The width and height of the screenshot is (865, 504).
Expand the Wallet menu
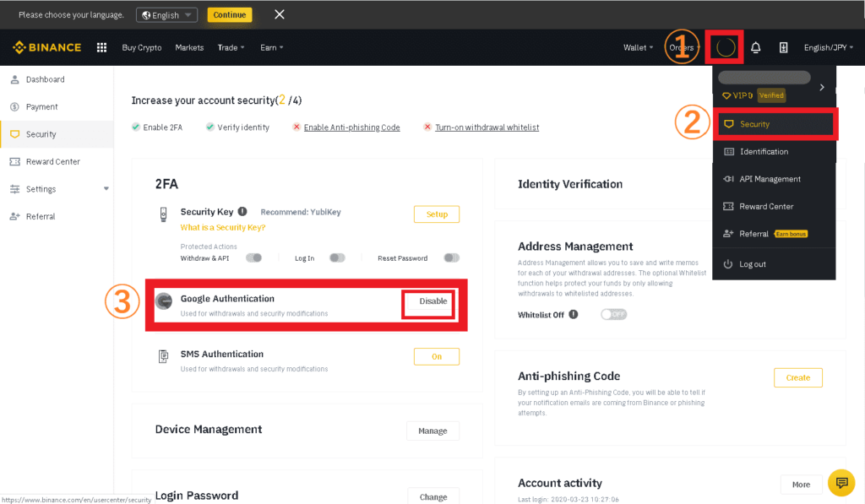638,47
